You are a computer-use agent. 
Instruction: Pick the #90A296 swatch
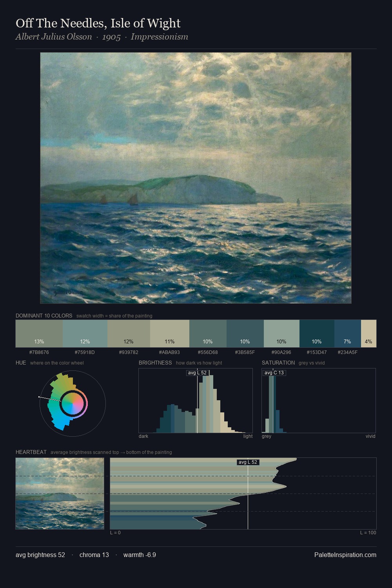tap(281, 334)
